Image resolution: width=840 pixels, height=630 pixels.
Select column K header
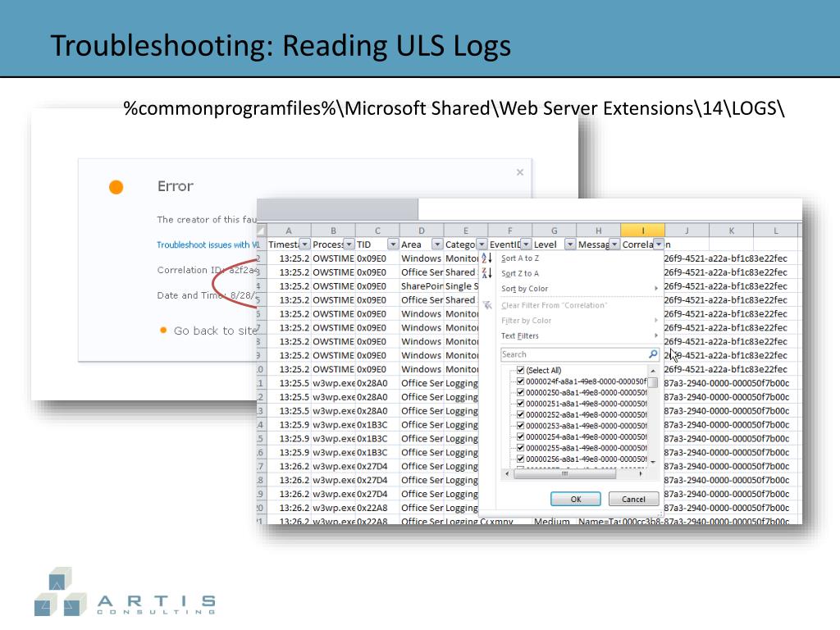[x=731, y=231]
